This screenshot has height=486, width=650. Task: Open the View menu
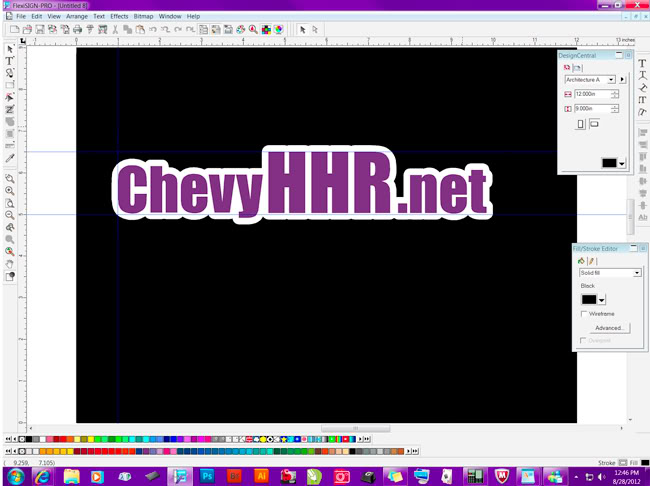point(54,16)
